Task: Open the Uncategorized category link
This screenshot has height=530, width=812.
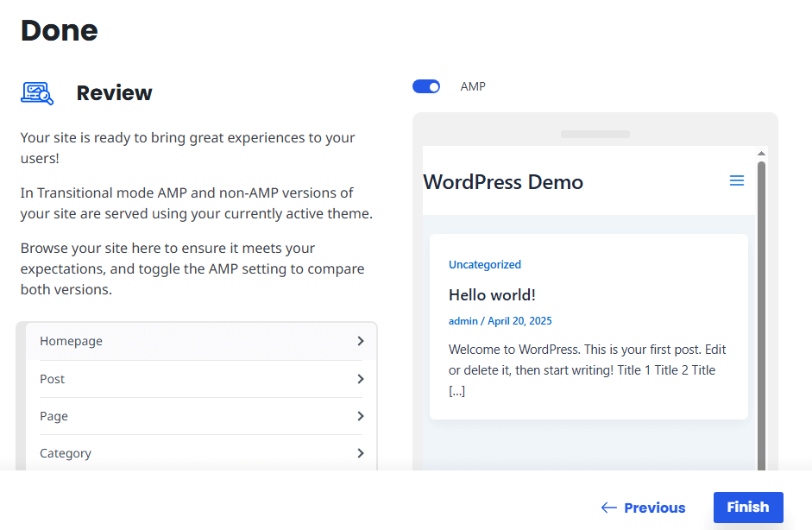Action: pos(485,265)
